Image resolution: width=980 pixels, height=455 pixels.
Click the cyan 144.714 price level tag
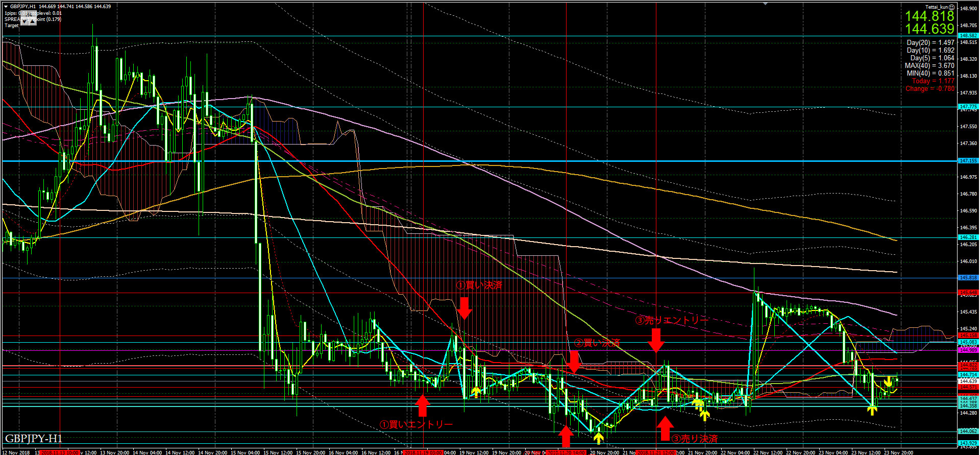click(968, 375)
